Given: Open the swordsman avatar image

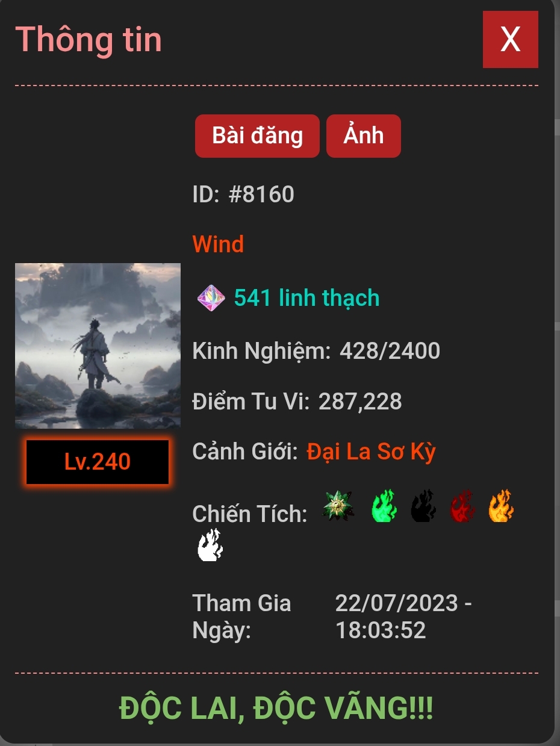Looking at the screenshot, I should (98, 346).
